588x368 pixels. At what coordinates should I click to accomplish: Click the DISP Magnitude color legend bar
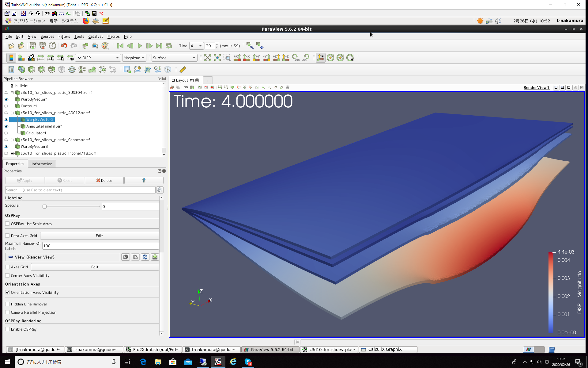[551, 292]
